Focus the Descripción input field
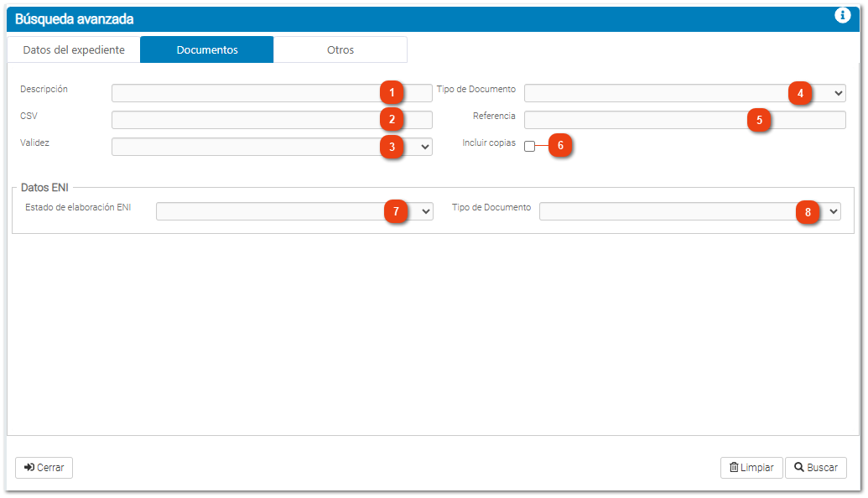868x498 pixels. (x=272, y=93)
